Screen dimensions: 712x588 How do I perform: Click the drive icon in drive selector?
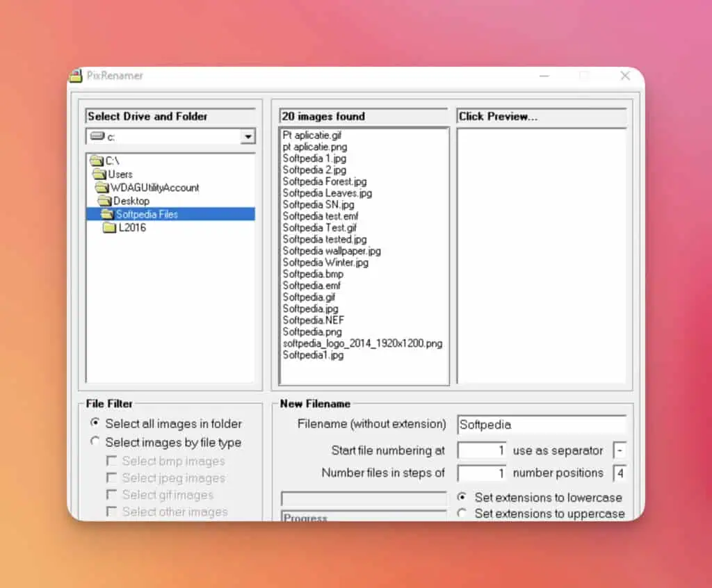(97, 136)
